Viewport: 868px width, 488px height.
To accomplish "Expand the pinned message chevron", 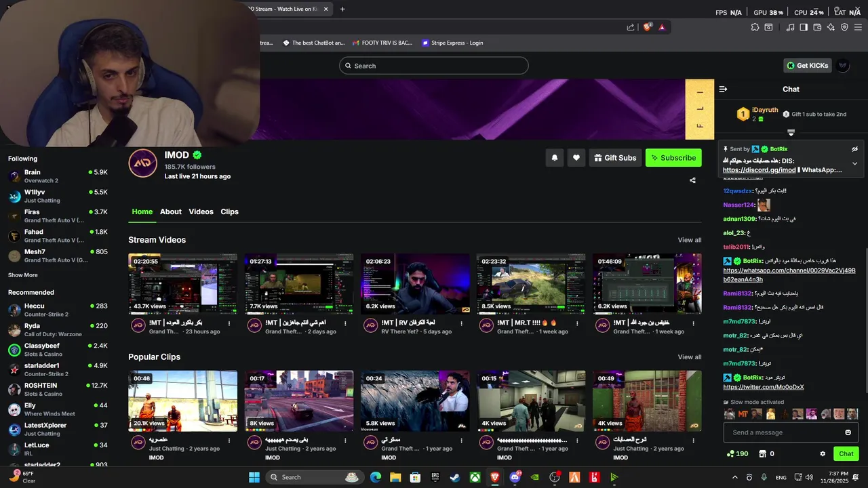I will click(x=855, y=163).
